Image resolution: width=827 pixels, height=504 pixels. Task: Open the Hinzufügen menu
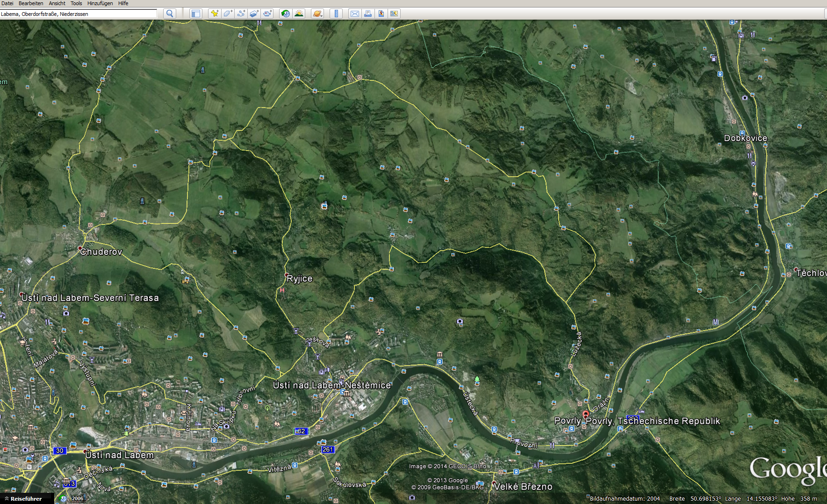(100, 3)
